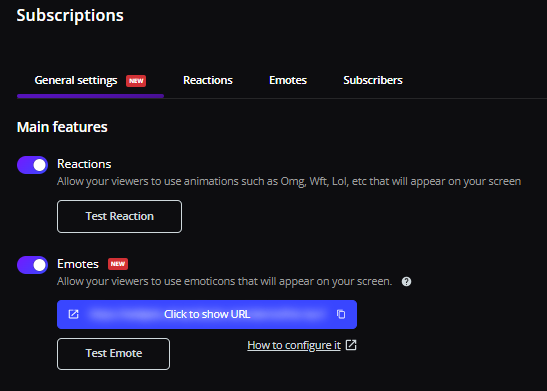Click the NEW badge beside General settings

tap(136, 81)
